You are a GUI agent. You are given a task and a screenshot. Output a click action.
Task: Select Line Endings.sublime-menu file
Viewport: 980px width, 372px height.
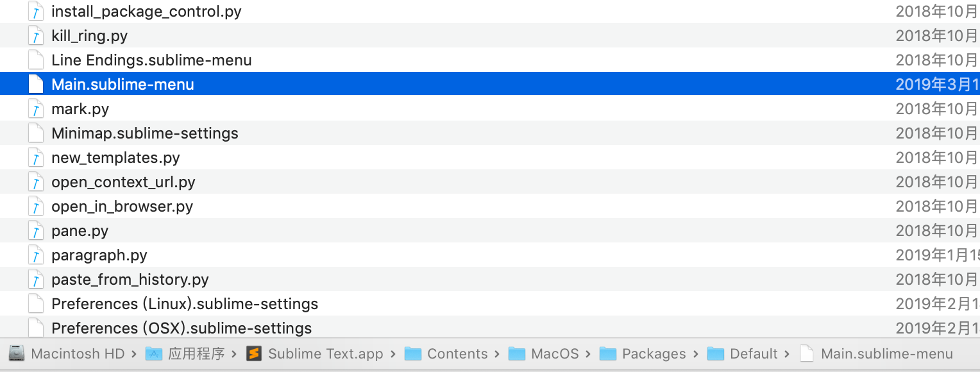click(x=490, y=60)
